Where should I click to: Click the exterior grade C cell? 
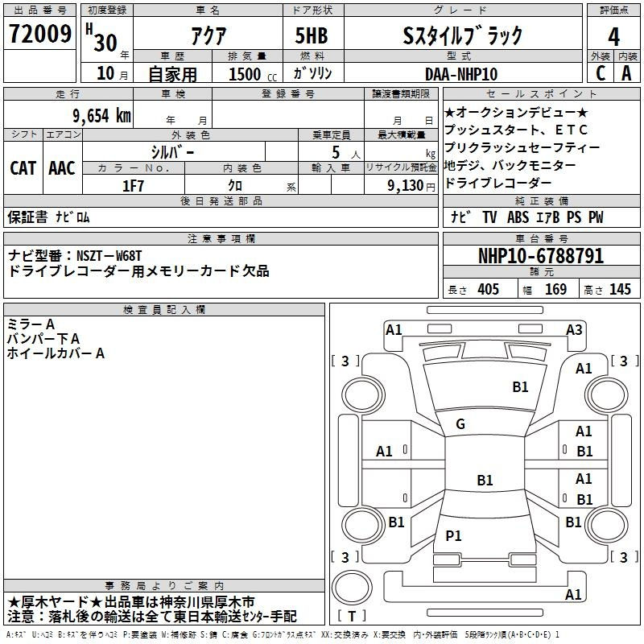(x=600, y=72)
